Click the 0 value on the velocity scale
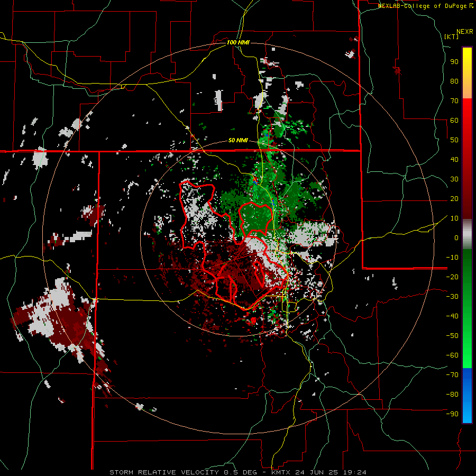The image size is (476, 476). click(x=456, y=237)
